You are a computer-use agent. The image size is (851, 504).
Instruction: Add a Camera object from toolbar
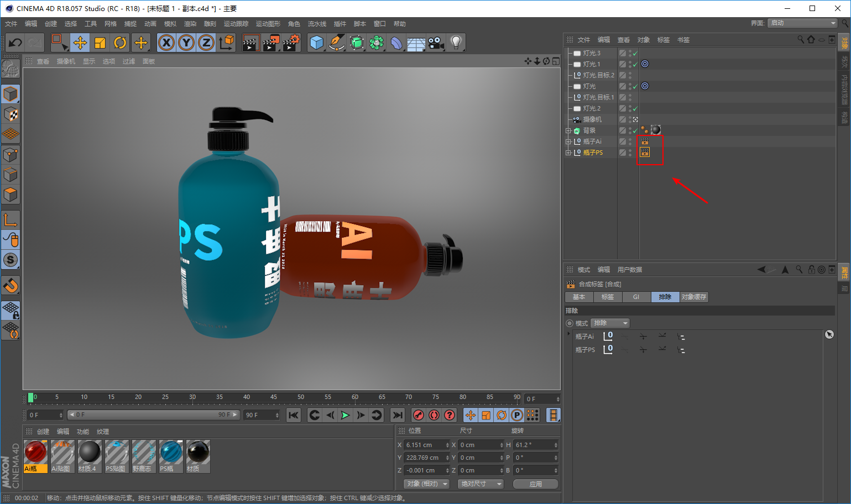[x=436, y=43]
